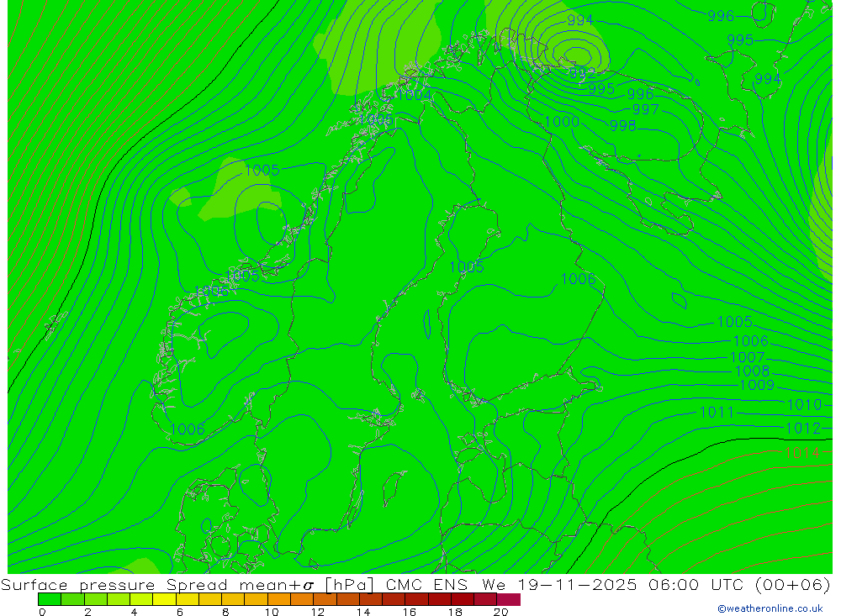Click the legend scale label "8"
The width and height of the screenshot is (841, 616).
pyautogui.click(x=225, y=612)
